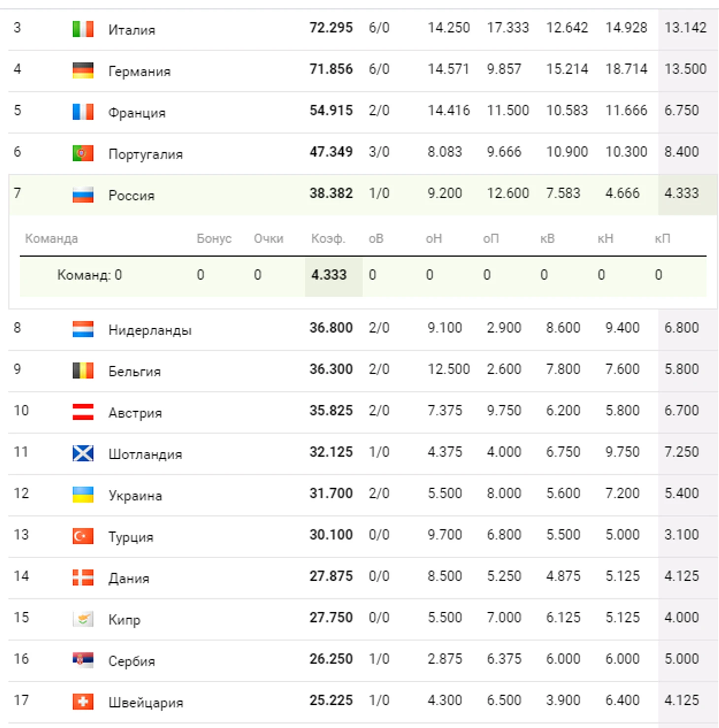
Task: Sort teams by Бонус column header
Action: (214, 239)
